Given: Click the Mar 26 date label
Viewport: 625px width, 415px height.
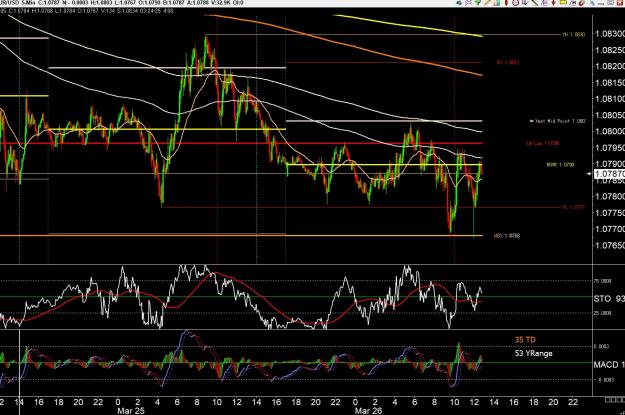Looking at the screenshot, I should pos(368,411).
